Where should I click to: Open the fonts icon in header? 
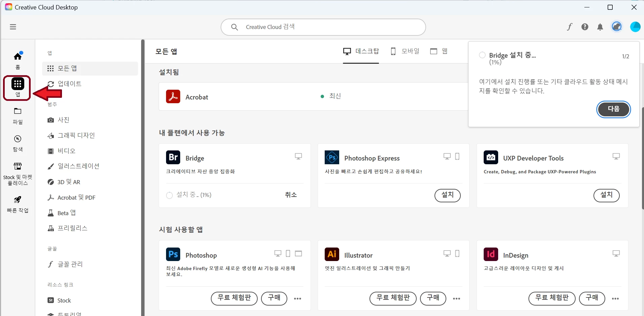(x=570, y=27)
